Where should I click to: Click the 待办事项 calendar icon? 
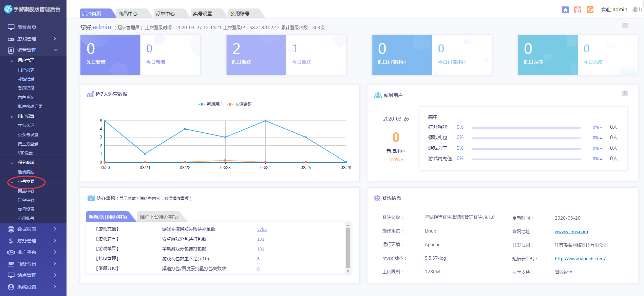coord(91,198)
